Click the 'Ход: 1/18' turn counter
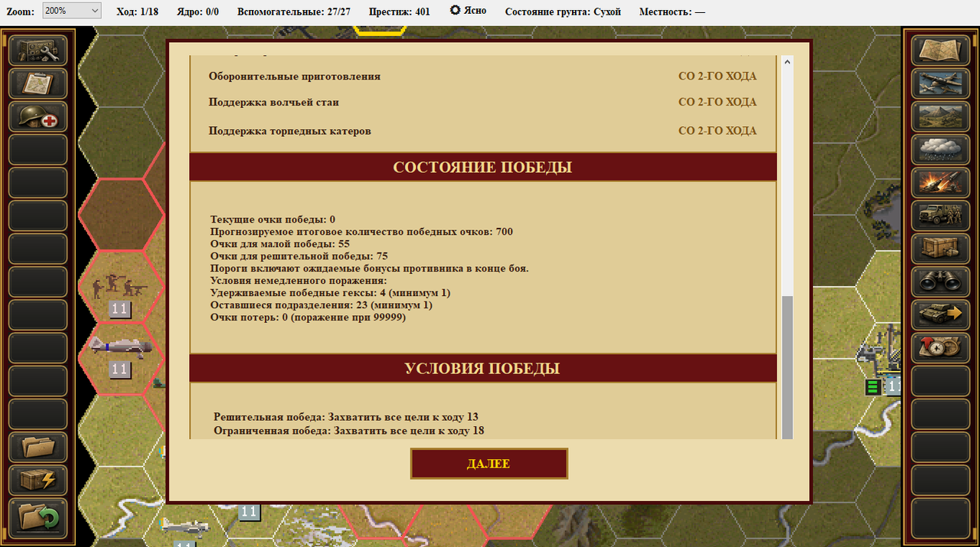The image size is (980, 547). click(x=138, y=11)
